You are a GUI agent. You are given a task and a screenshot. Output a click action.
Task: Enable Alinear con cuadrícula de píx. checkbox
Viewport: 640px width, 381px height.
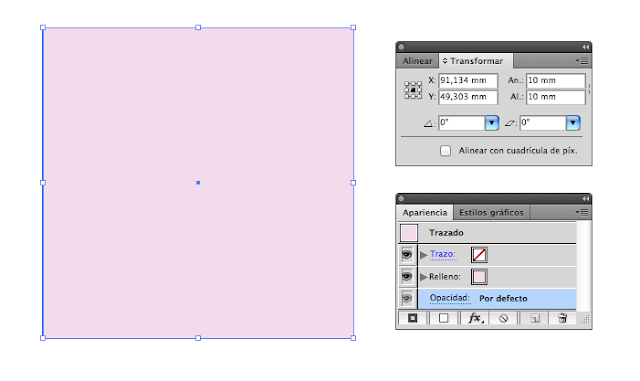[445, 151]
